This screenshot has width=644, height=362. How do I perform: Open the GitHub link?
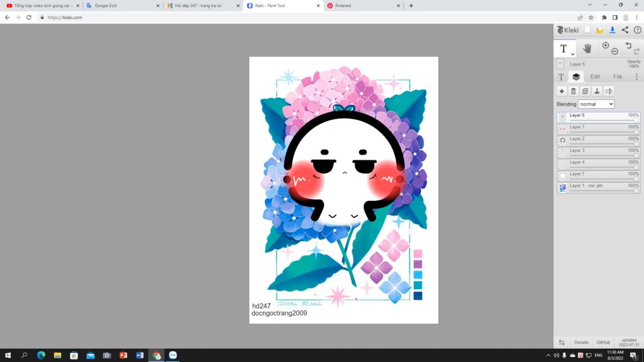pos(603,343)
